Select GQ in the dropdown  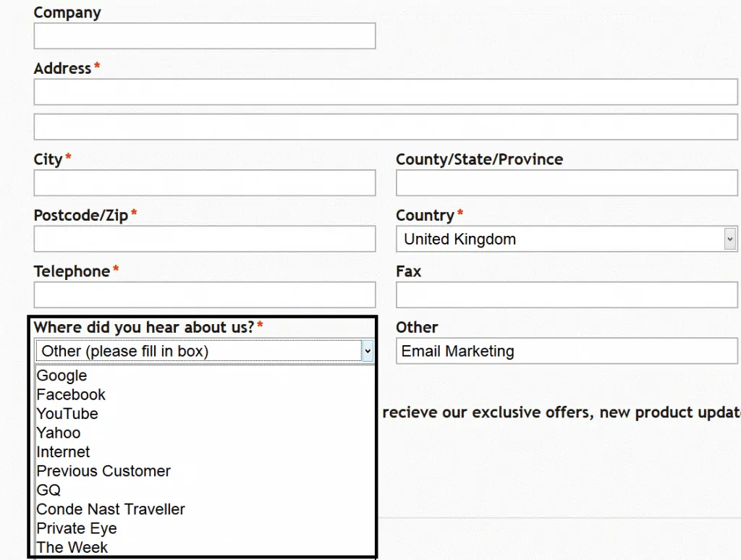(48, 490)
